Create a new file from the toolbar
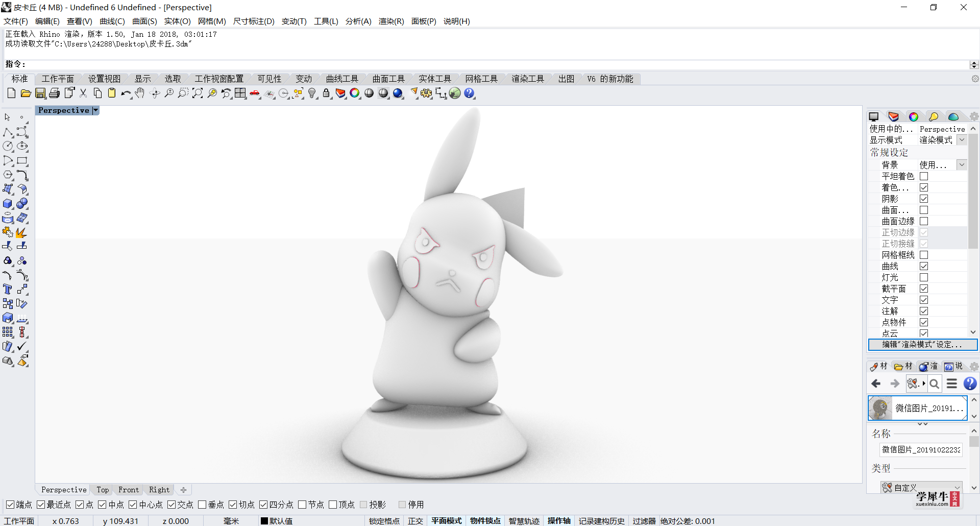Viewport: 980px width, 526px height. click(x=11, y=93)
